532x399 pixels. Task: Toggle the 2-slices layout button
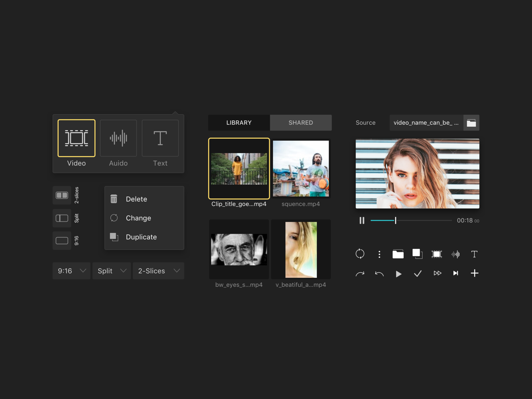point(62,195)
